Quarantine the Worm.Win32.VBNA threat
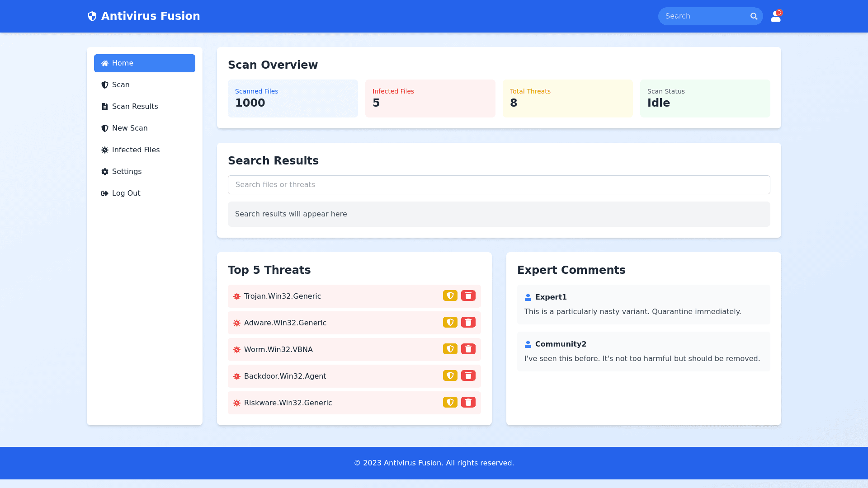Viewport: 868px width, 488px height. [x=450, y=349]
